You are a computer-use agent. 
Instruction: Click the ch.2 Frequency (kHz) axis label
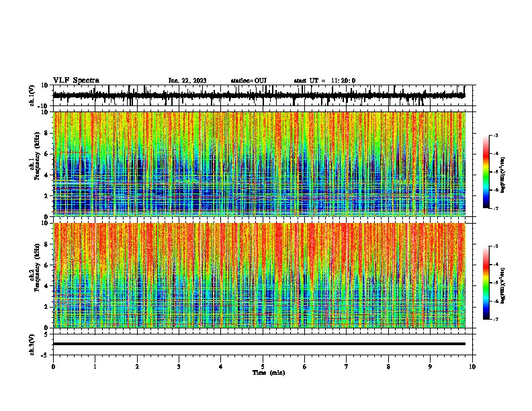pos(38,267)
